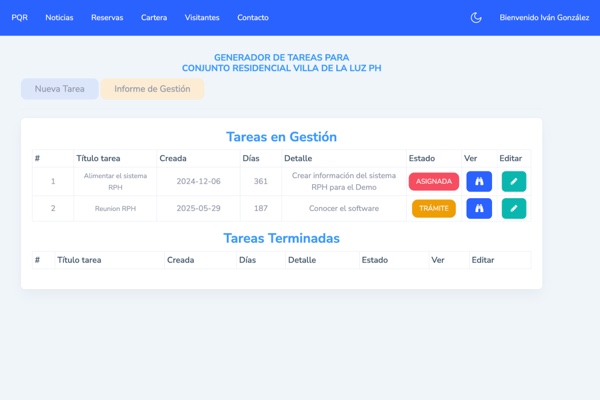Screen dimensions: 600x400
Task: Open the 'Bienvenido Iván González' user menu
Action: coord(544,18)
